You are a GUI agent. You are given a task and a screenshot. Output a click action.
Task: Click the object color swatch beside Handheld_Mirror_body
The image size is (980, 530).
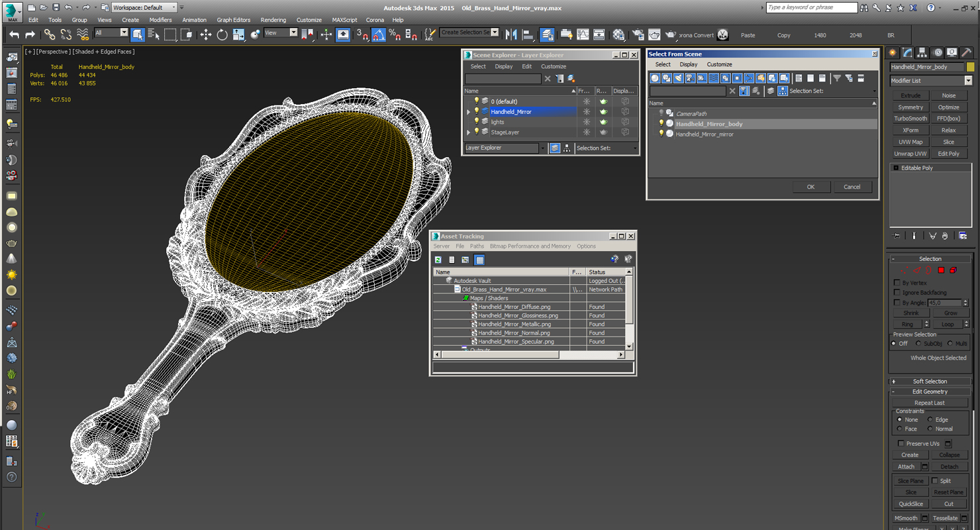[970, 67]
